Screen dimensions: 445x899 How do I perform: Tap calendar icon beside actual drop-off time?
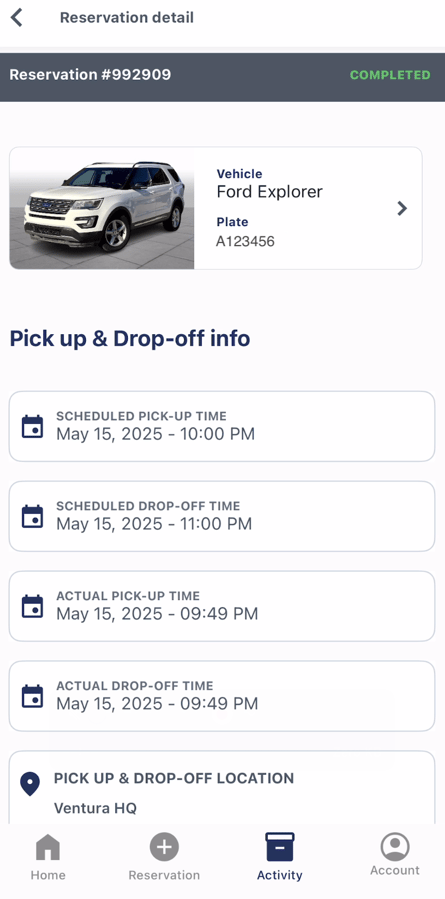(x=32, y=696)
